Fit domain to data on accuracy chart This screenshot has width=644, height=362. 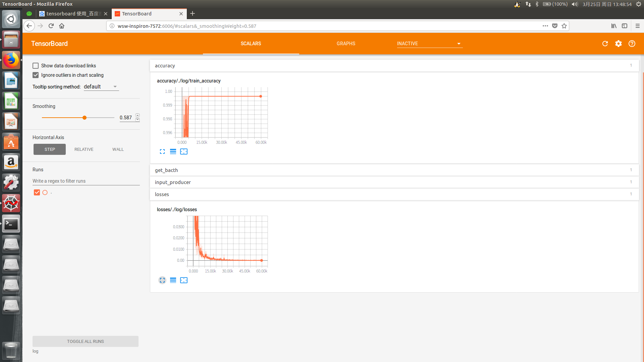coord(184,152)
